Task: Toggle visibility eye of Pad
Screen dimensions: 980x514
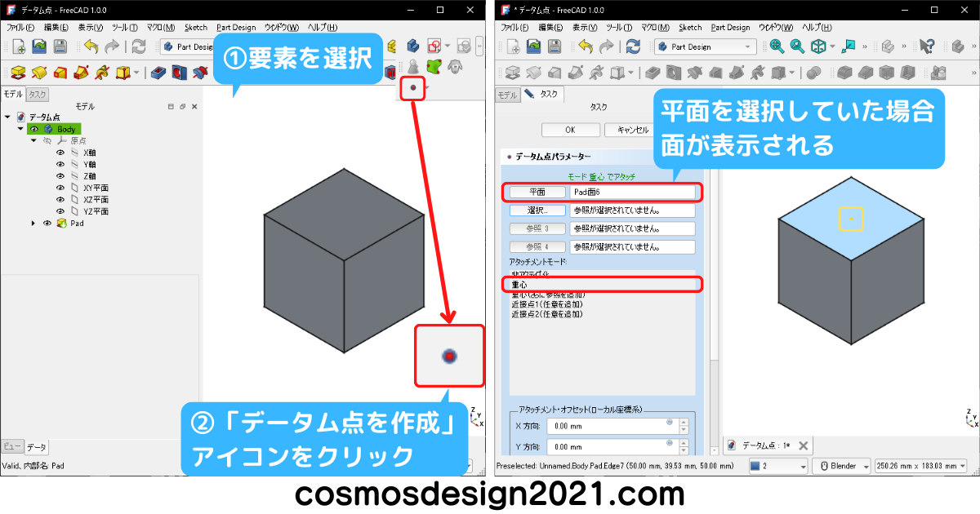Action: 47,223
